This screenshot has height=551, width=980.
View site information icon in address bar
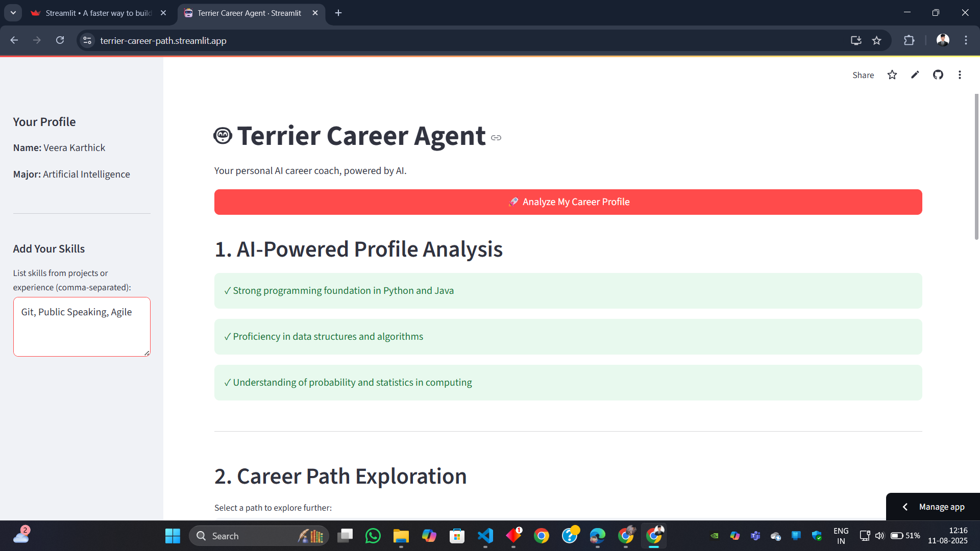point(87,40)
